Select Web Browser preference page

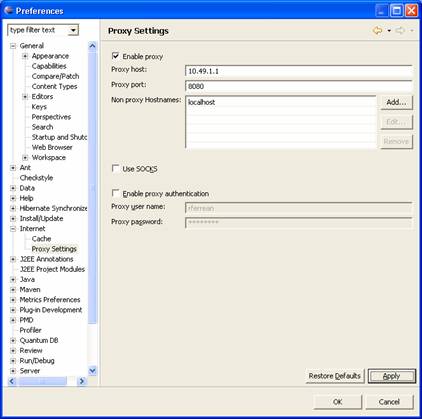pyautogui.click(x=52, y=147)
